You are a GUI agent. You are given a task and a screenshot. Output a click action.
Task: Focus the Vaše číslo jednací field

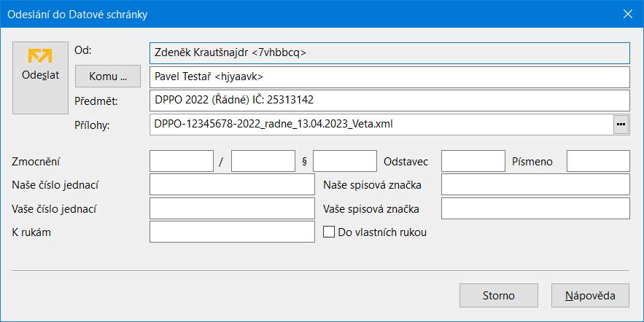click(232, 208)
